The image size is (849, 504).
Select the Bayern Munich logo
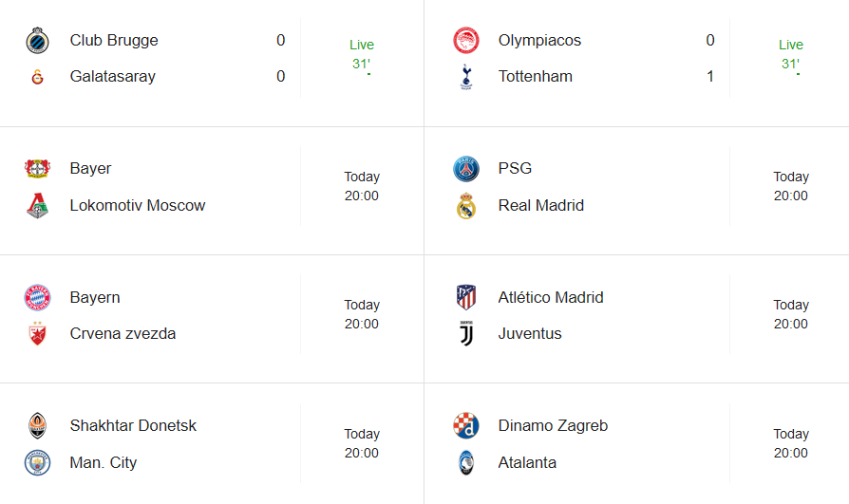coord(37,298)
